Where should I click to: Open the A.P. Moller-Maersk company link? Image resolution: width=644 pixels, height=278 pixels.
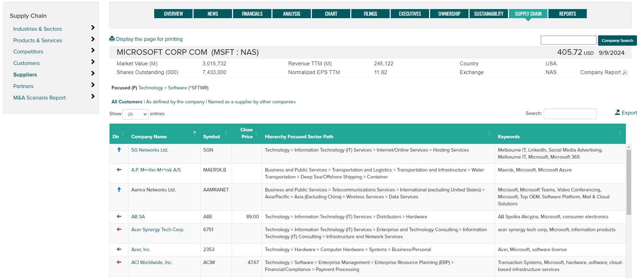click(x=156, y=170)
